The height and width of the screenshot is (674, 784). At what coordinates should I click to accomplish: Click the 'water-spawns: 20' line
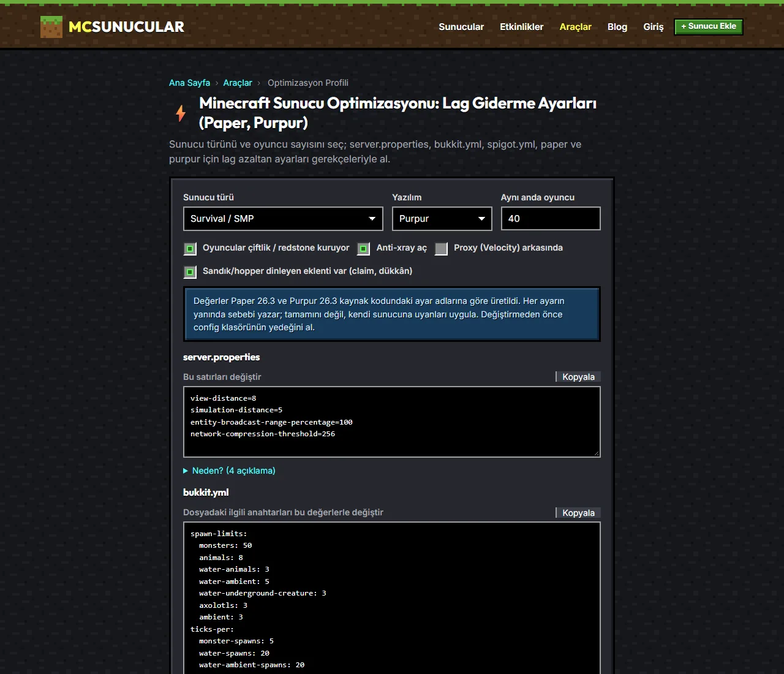(234, 653)
